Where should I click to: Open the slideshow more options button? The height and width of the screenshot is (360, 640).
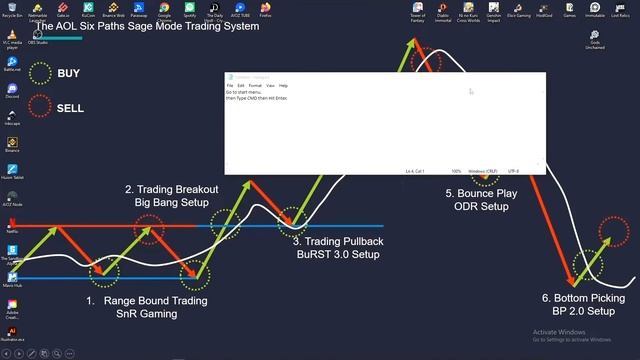69,353
